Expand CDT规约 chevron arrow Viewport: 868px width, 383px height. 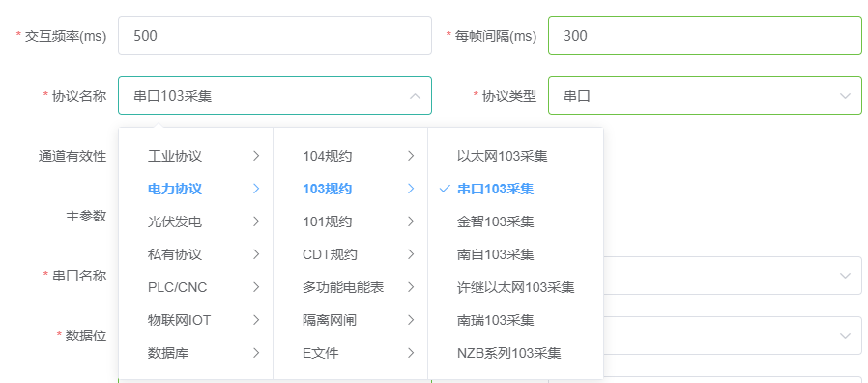(x=411, y=254)
